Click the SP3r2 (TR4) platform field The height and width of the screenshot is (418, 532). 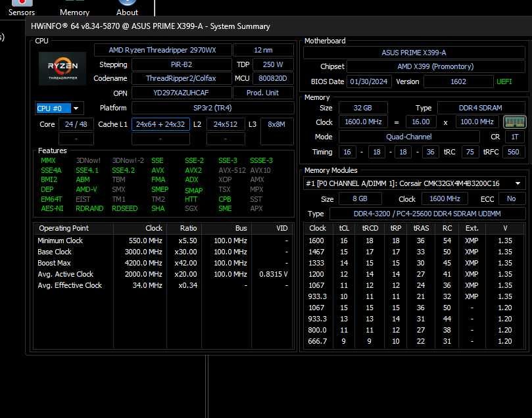212,108
